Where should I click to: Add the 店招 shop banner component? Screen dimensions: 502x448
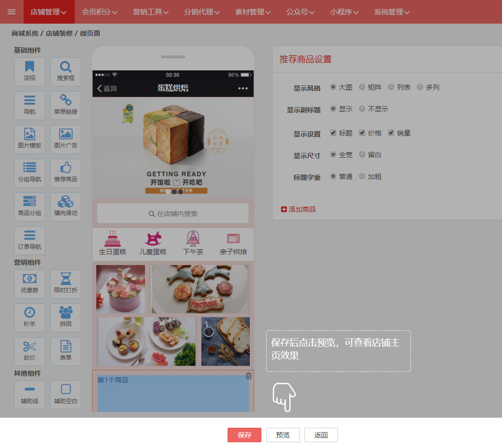(x=29, y=72)
